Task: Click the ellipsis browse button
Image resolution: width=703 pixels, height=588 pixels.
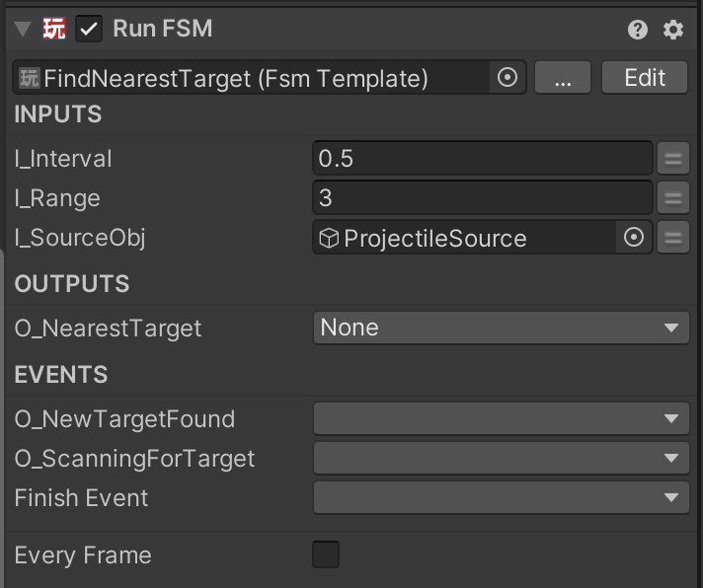Action: point(562,77)
